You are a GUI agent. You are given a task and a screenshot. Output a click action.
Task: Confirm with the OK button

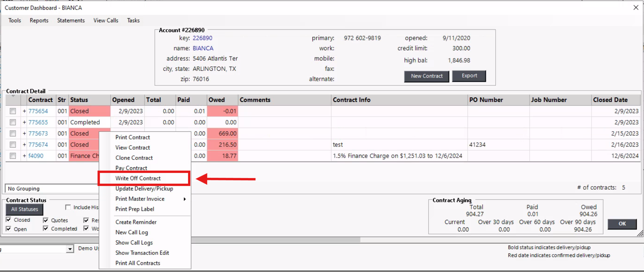click(622, 224)
